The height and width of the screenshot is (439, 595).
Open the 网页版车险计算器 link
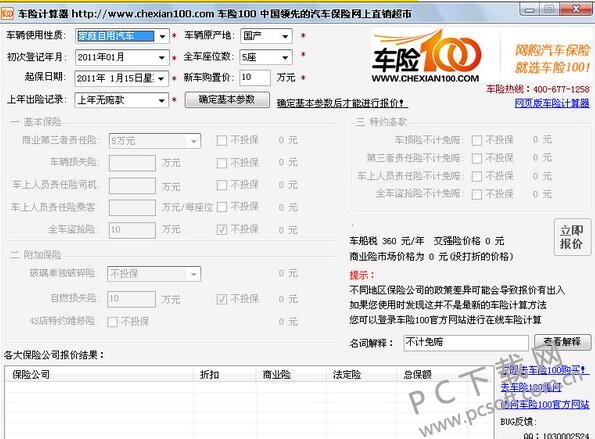point(552,103)
